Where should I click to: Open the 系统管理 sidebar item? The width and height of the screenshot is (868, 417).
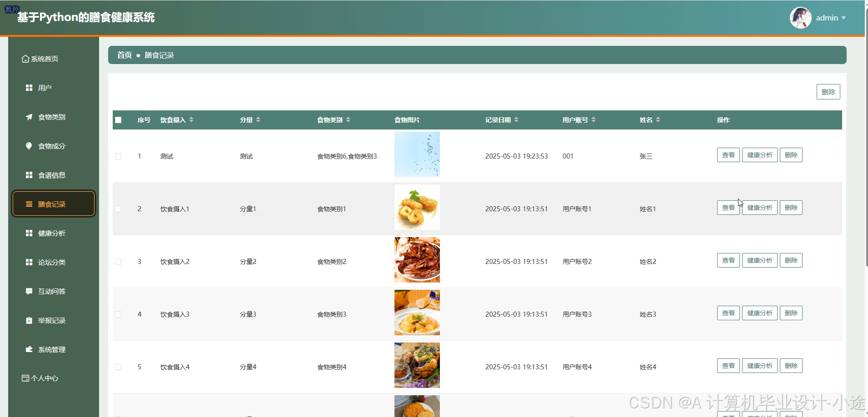(x=54, y=349)
